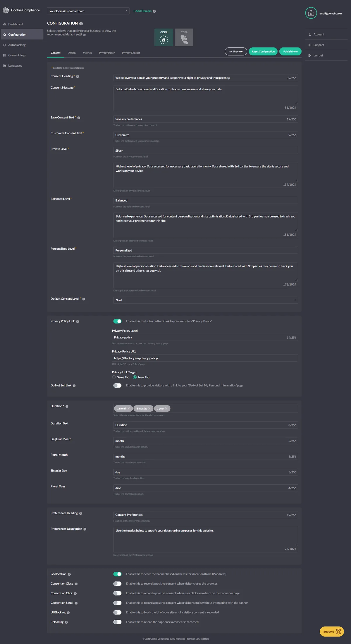The width and height of the screenshot is (351, 644).
Task: Toggle the Consent on Close switch
Action: [x=117, y=584]
